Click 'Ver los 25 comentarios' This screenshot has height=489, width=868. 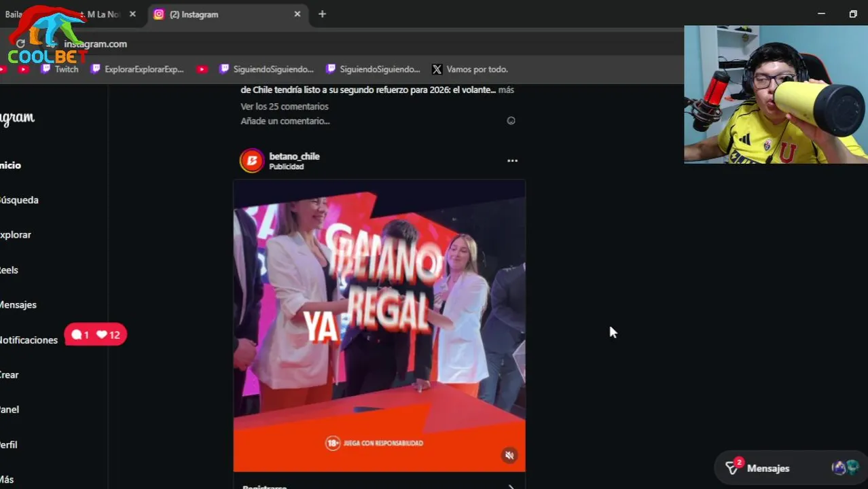[284, 106]
